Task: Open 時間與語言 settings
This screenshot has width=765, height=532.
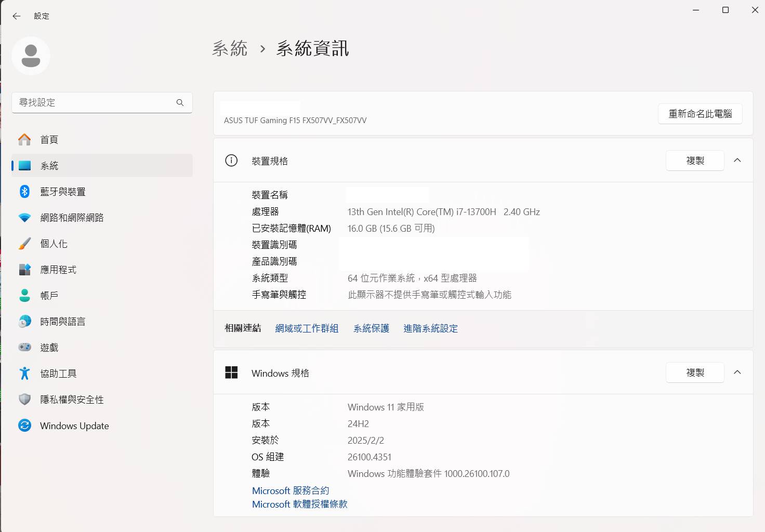Action: (102, 322)
